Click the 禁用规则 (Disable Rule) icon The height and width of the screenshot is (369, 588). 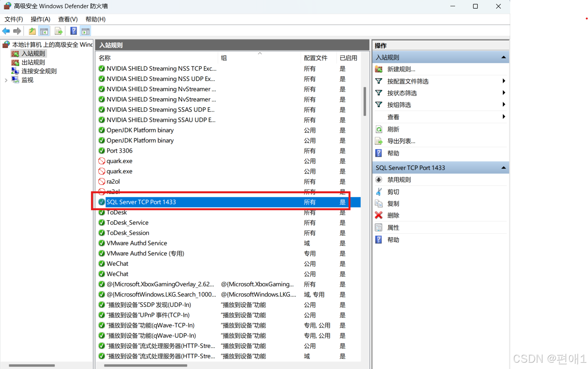[x=378, y=179]
